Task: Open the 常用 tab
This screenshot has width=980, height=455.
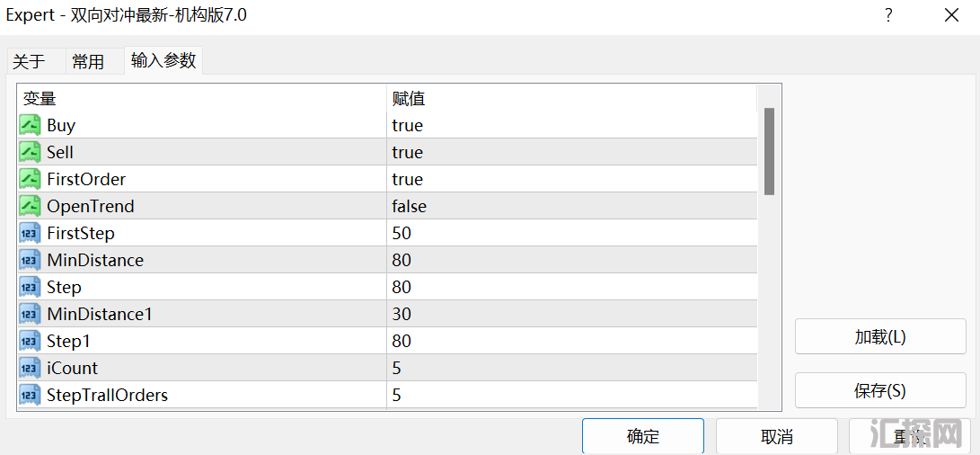Action: 88,61
